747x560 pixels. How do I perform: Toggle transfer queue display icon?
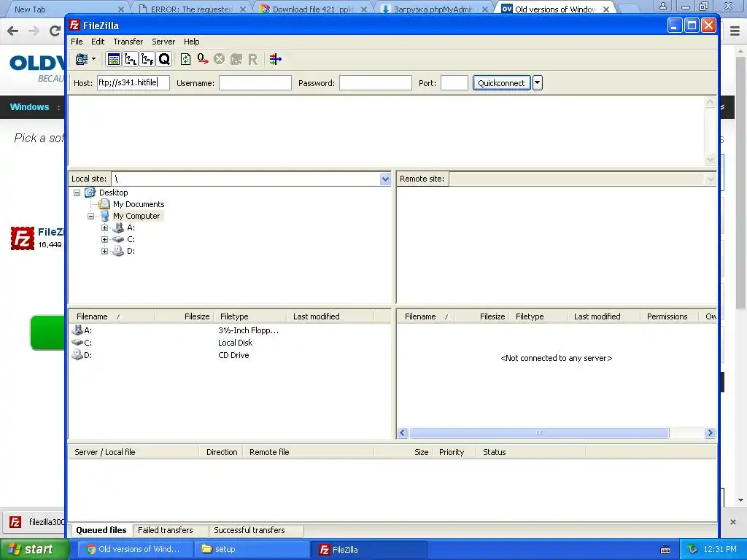click(164, 60)
